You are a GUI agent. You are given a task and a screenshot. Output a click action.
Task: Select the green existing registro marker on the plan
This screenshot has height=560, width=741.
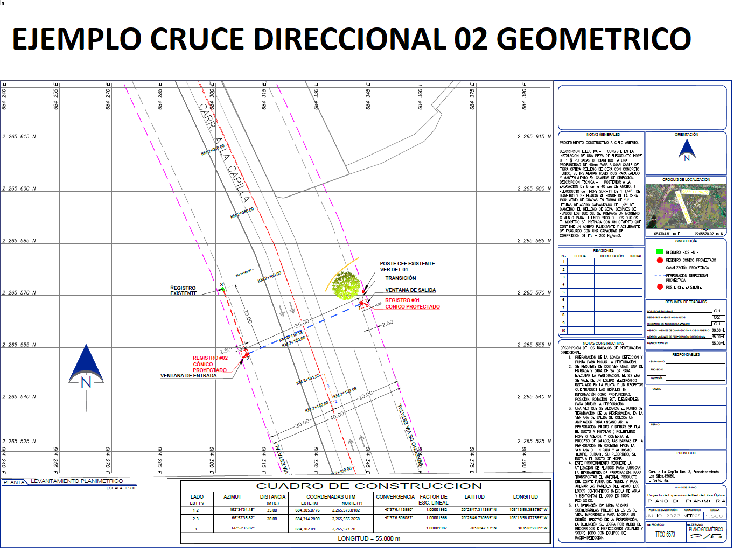(x=222, y=289)
